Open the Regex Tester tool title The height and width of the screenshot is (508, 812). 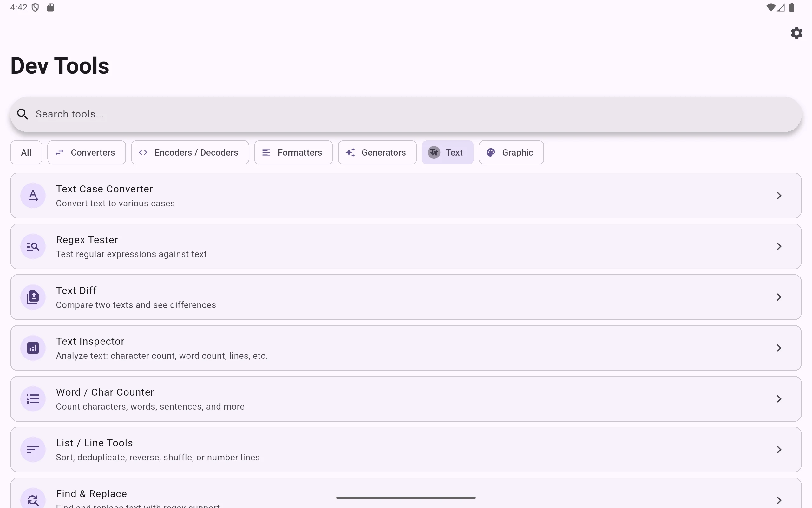pos(87,240)
